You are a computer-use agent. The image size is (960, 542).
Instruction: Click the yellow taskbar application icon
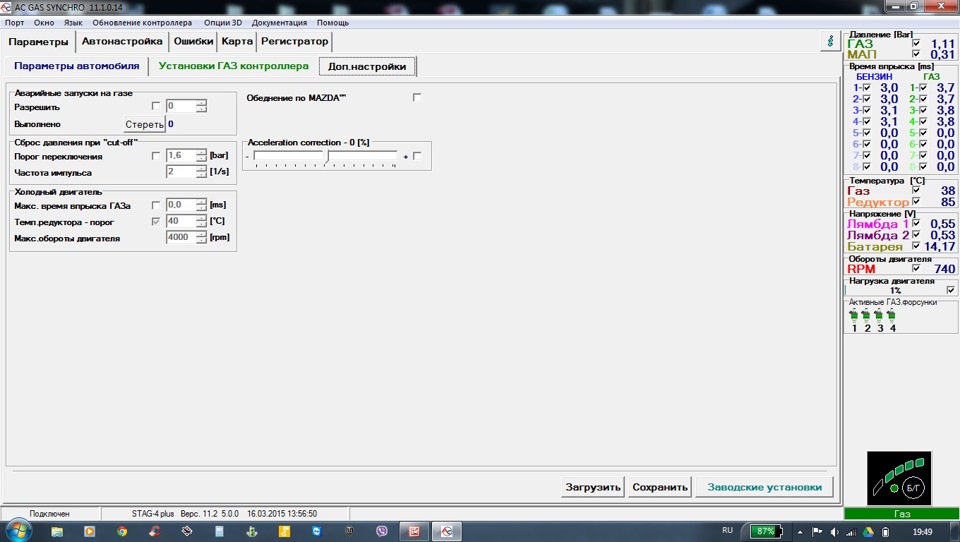284,531
